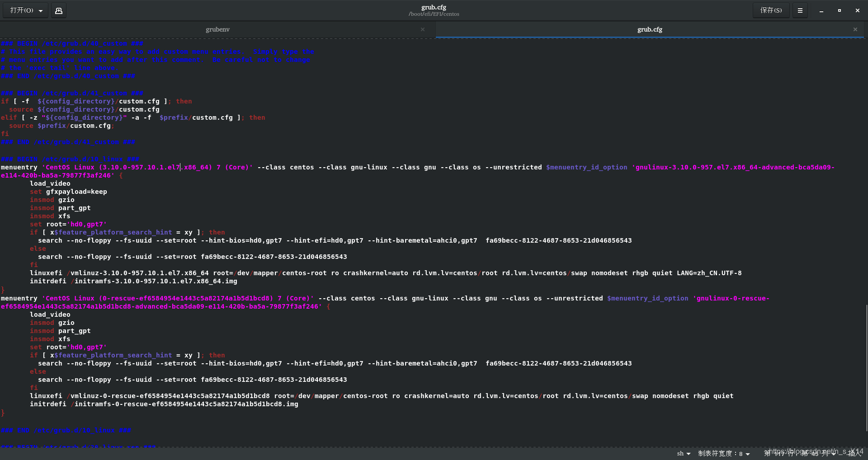Click the menuentry 'CentOS Linux (0-rescue-' line
The width and height of the screenshot is (868, 460).
pos(385,302)
